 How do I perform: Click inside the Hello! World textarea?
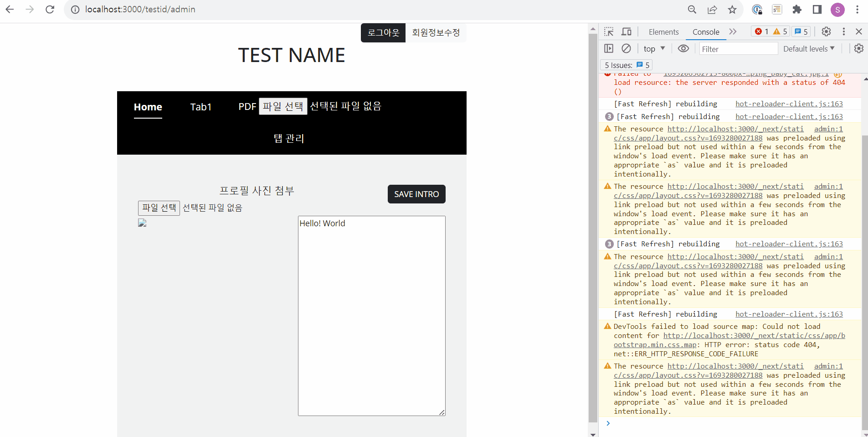point(372,316)
